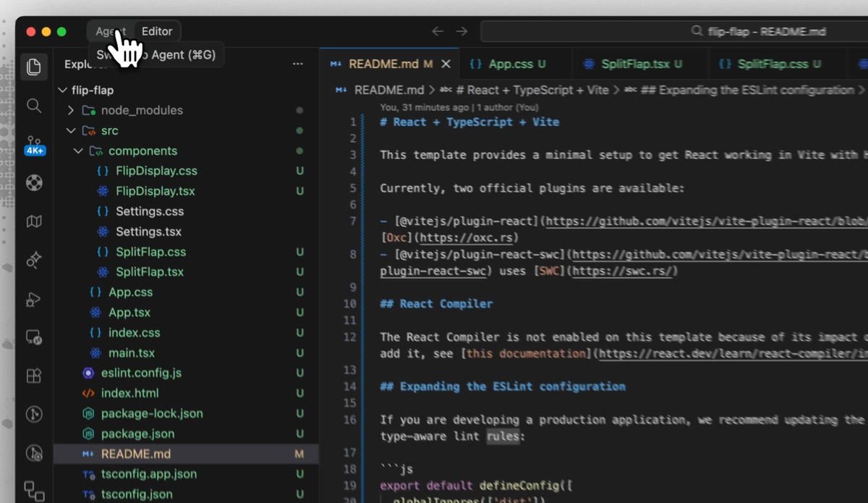The width and height of the screenshot is (868, 503).
Task: Switch to Agent mode
Action: [111, 31]
